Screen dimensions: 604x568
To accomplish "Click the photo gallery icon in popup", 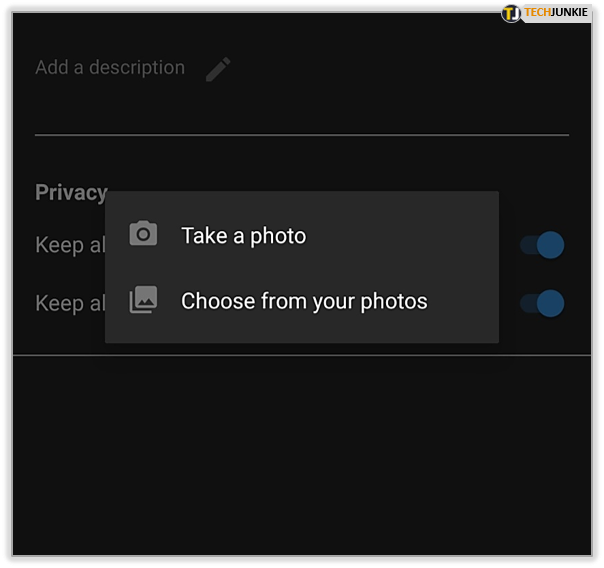I will 143,299.
